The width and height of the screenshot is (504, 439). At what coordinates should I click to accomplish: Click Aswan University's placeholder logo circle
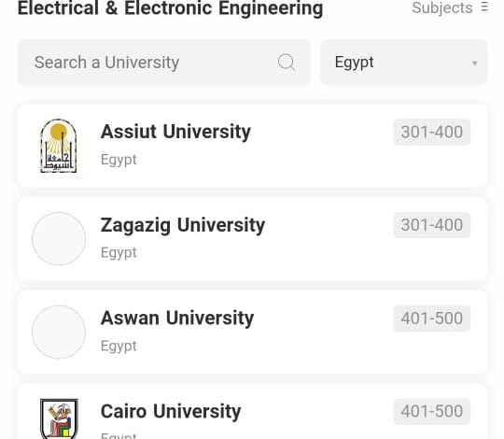click(59, 332)
